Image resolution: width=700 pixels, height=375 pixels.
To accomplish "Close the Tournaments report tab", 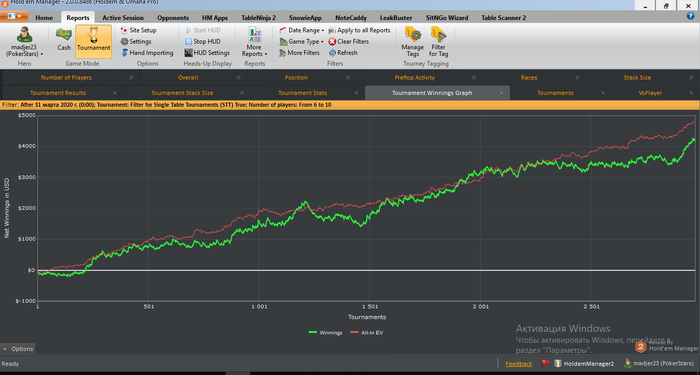I will click(603, 93).
